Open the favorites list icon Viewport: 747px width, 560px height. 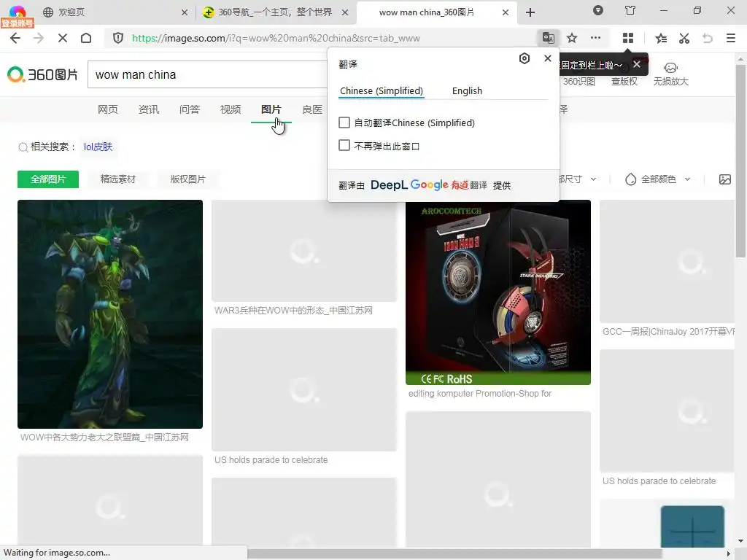(x=661, y=38)
